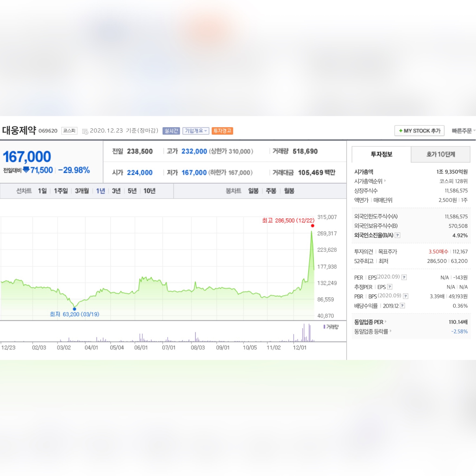Click the -29.98% change percentage

coord(74,170)
